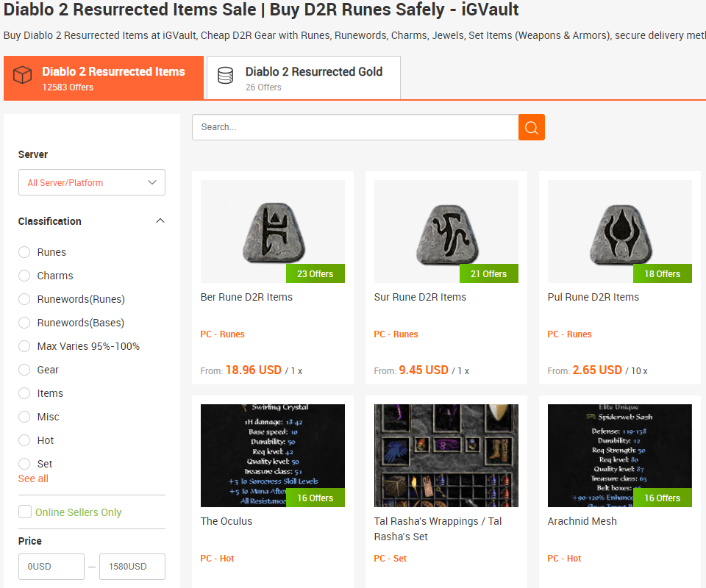
Task: Open the All Server/Platform dropdown
Action: pos(92,182)
